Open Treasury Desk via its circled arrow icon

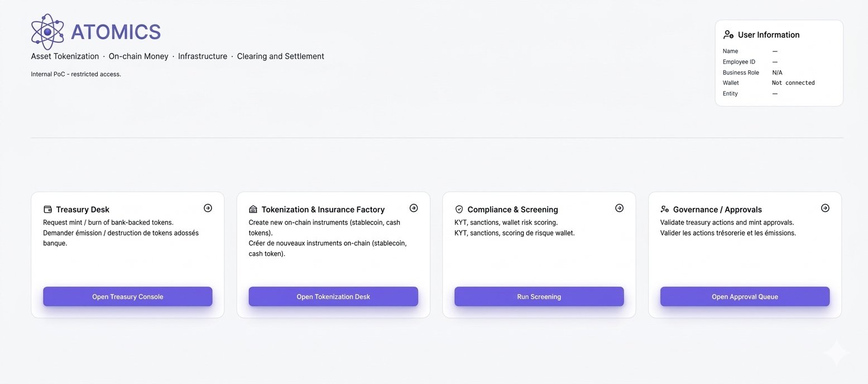[x=208, y=208]
